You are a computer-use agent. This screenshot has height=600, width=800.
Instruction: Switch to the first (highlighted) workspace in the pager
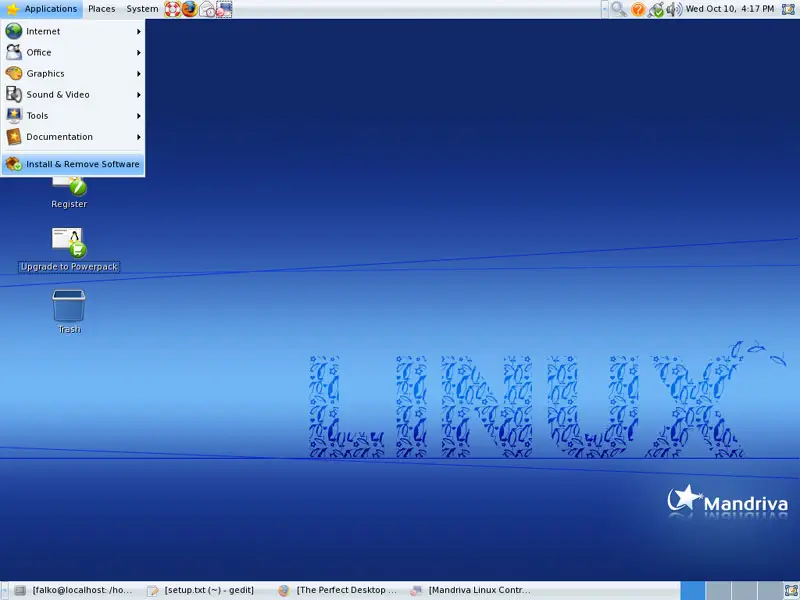click(693, 590)
